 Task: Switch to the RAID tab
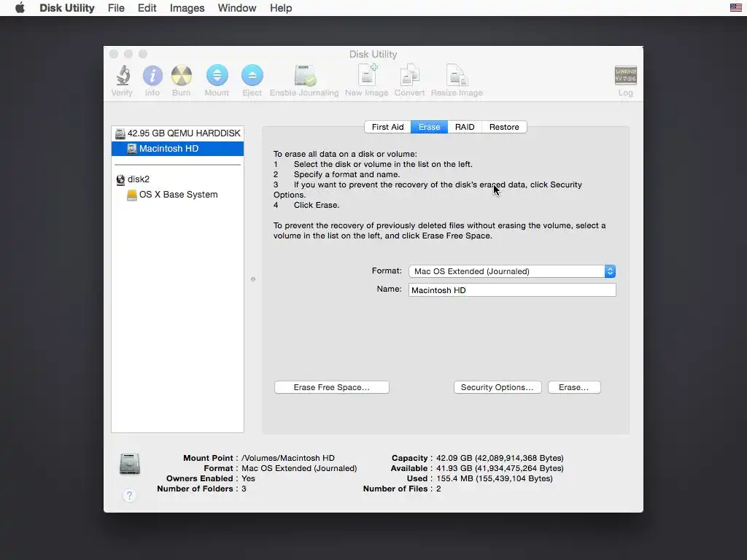point(465,127)
